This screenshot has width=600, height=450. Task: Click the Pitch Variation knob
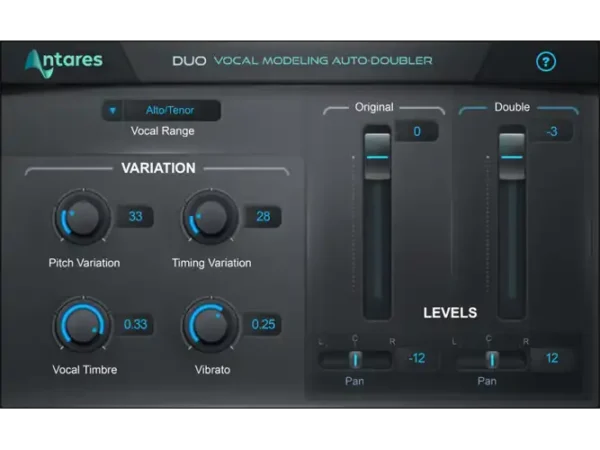(82, 217)
